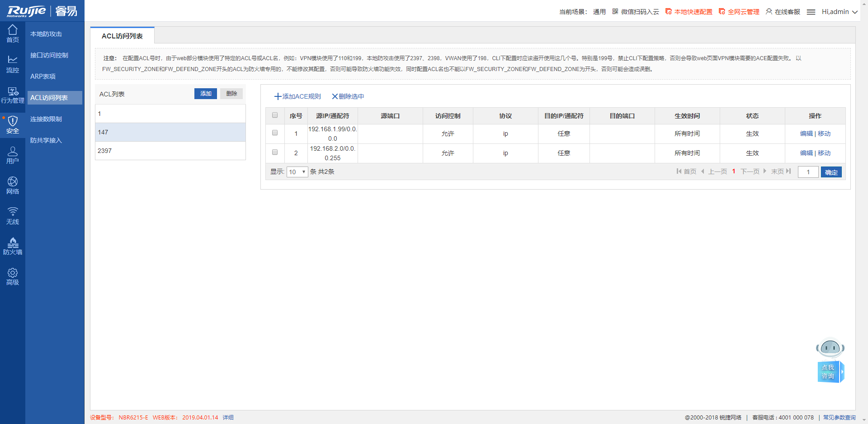Click the page number input field
Viewport: 868px width, 424px height.
click(808, 172)
